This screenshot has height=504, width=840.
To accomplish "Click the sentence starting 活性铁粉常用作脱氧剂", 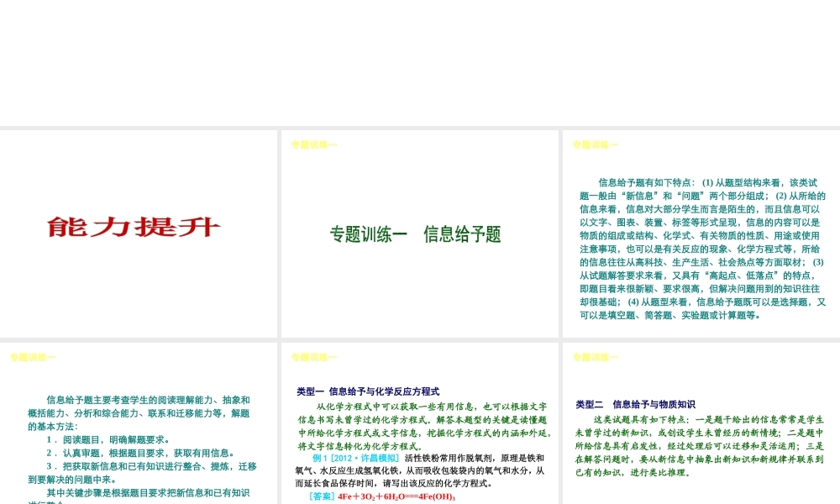I will [419, 470].
